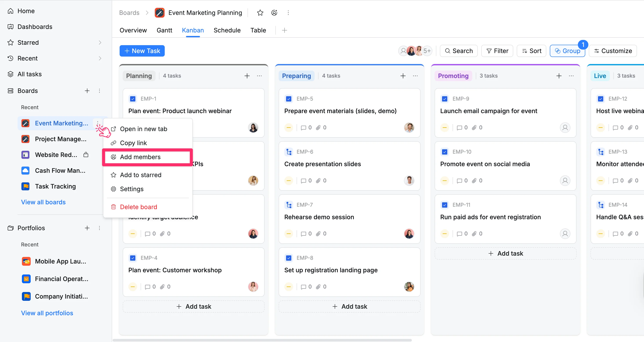Switch to the Gantt tab
Image resolution: width=644 pixels, height=342 pixels.
tap(164, 30)
